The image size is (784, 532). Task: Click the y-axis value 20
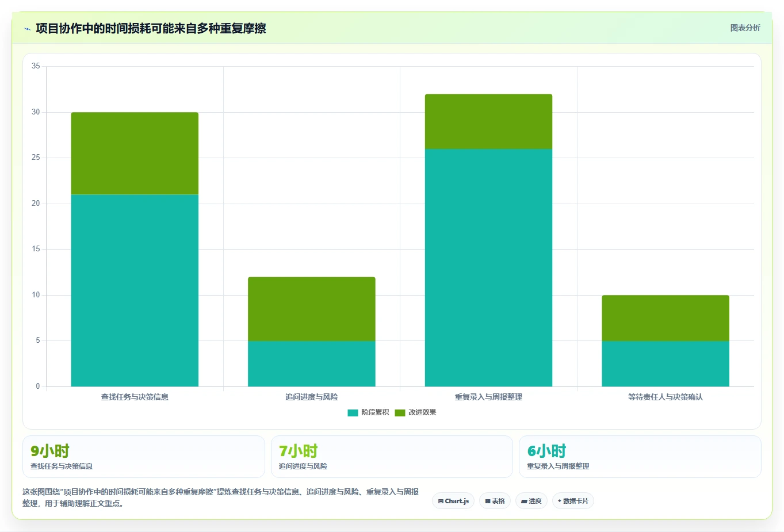click(x=36, y=204)
